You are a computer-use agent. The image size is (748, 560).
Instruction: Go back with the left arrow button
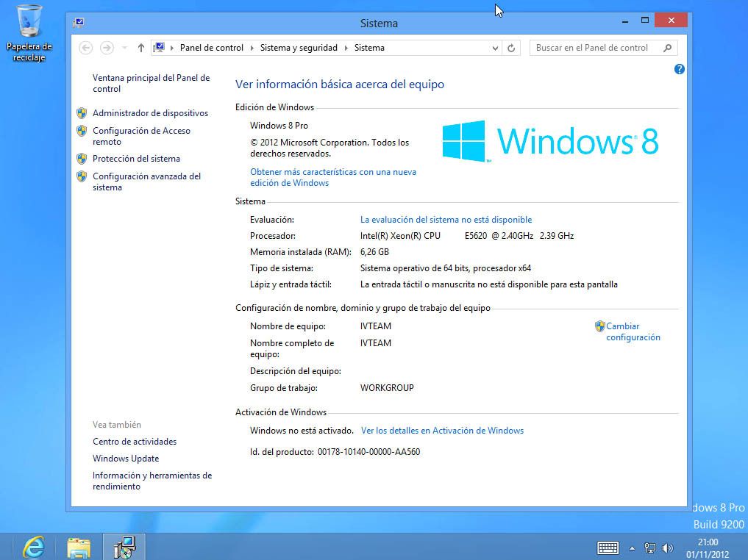point(86,48)
